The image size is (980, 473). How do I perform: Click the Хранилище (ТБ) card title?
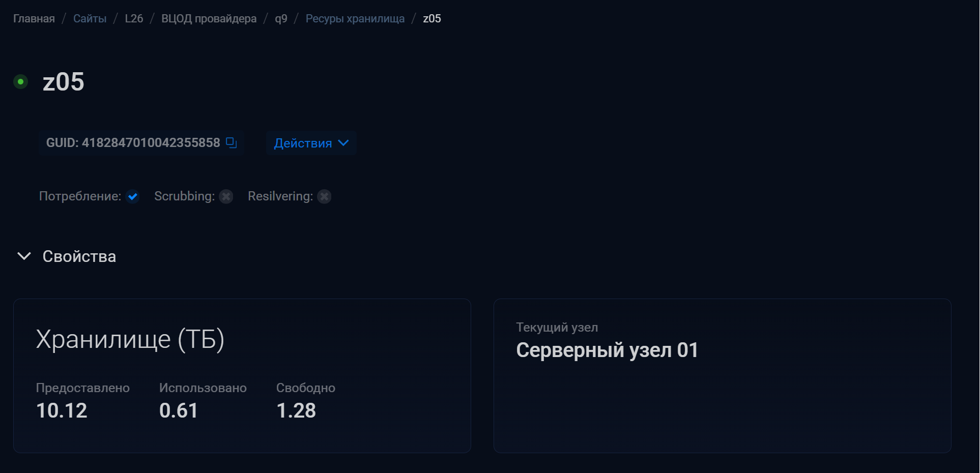[130, 339]
